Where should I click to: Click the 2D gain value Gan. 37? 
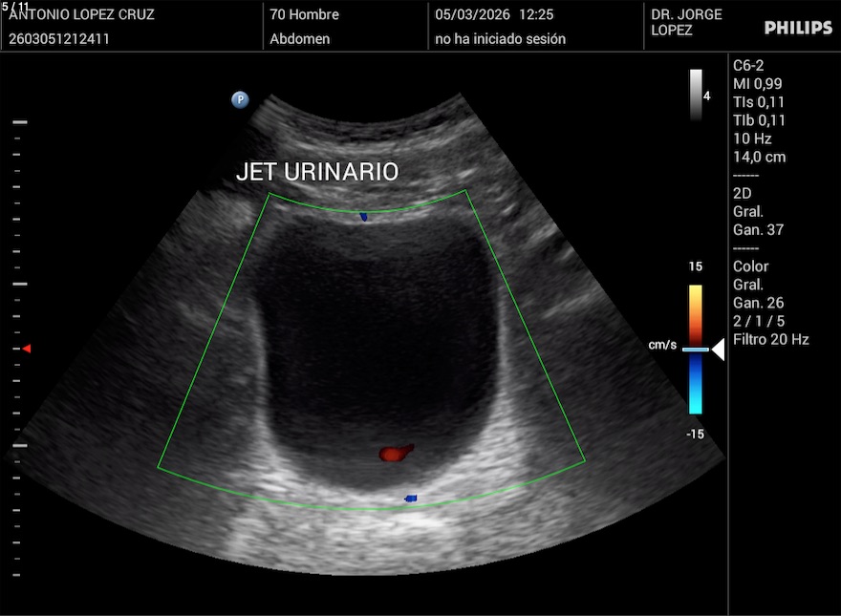coord(758,229)
